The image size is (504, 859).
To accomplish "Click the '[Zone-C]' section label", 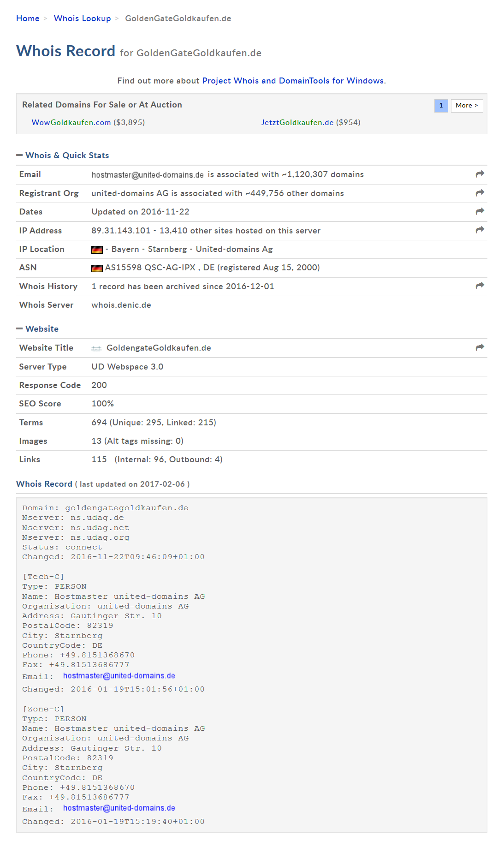I will [x=43, y=709].
